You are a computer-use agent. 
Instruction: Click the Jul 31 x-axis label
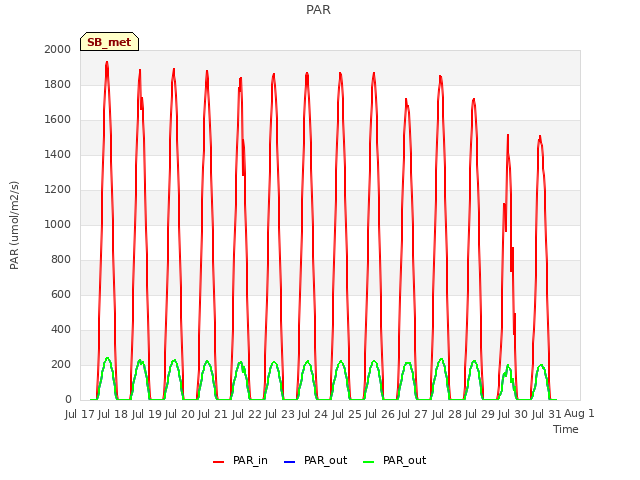(x=547, y=414)
